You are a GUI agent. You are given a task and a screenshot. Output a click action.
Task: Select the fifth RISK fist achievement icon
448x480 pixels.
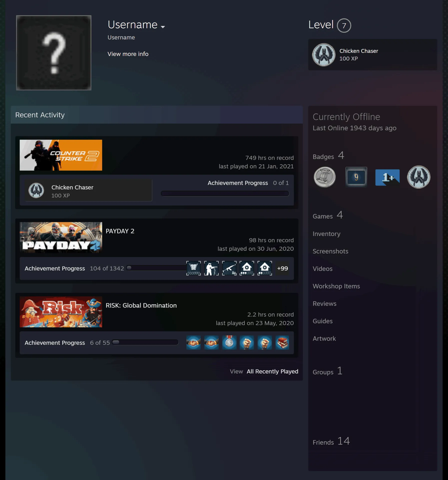(265, 342)
